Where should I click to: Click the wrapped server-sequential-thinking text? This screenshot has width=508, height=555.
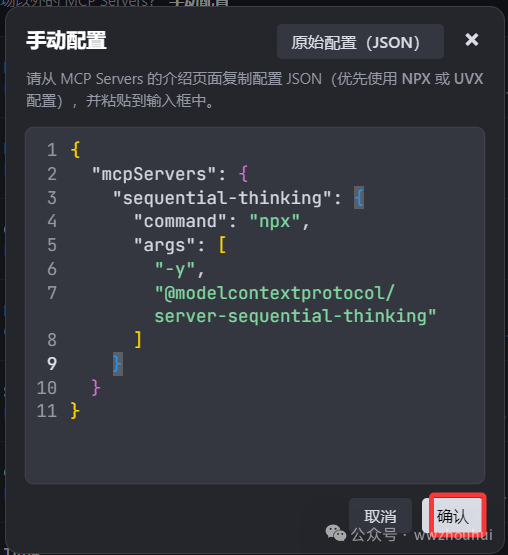click(295, 316)
